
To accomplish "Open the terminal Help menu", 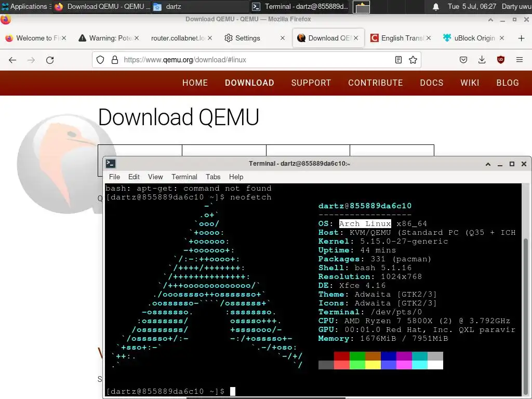I will (x=236, y=177).
